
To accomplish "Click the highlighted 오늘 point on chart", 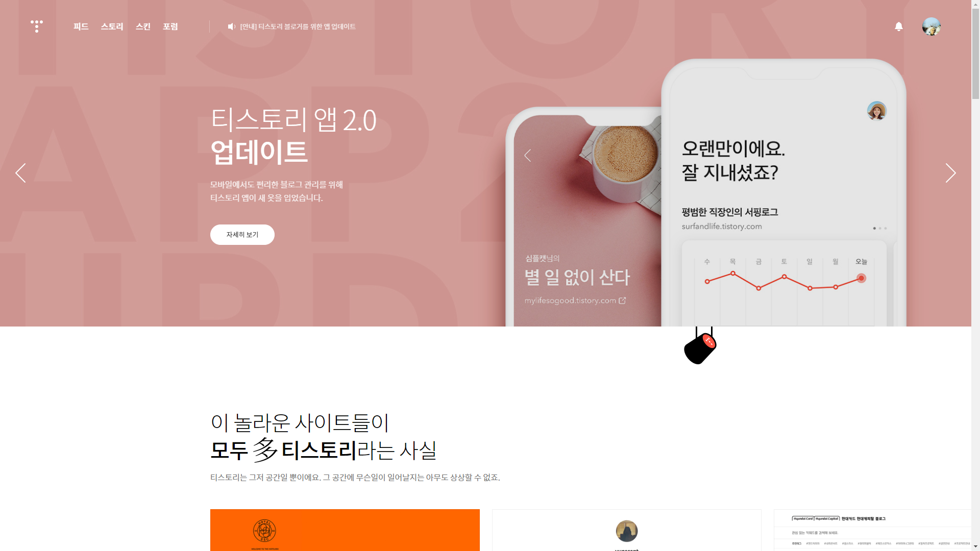I will coord(862,278).
